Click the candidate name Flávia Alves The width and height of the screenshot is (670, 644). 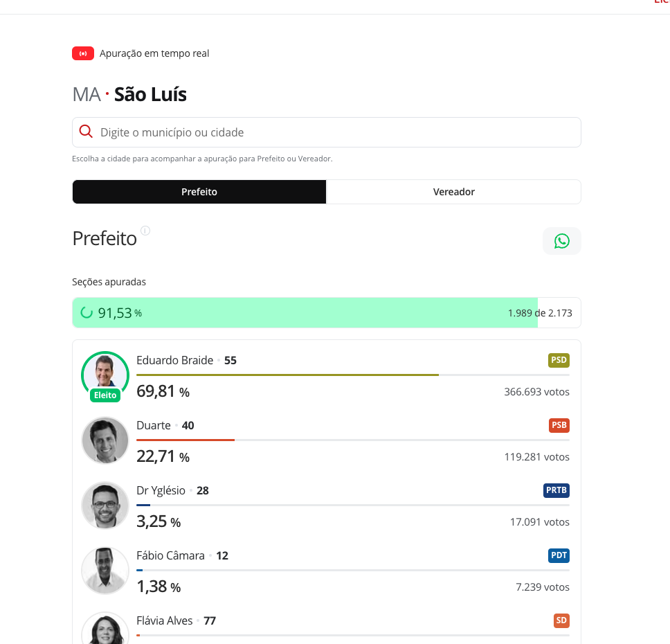[x=165, y=620]
